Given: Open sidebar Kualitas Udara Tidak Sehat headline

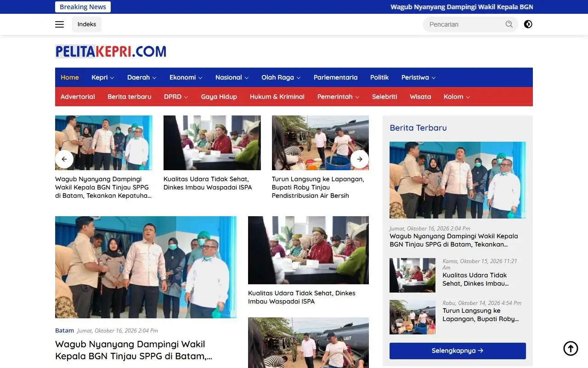Looking at the screenshot, I should 475,279.
